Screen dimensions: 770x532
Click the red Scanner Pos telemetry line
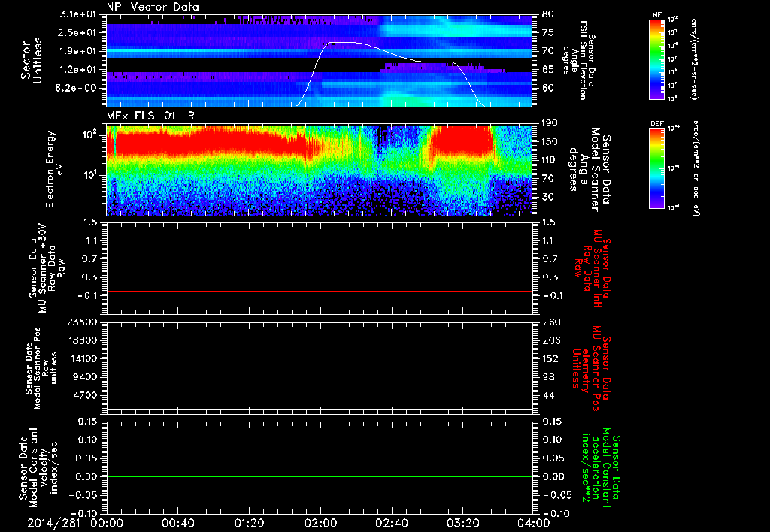coord(319,382)
